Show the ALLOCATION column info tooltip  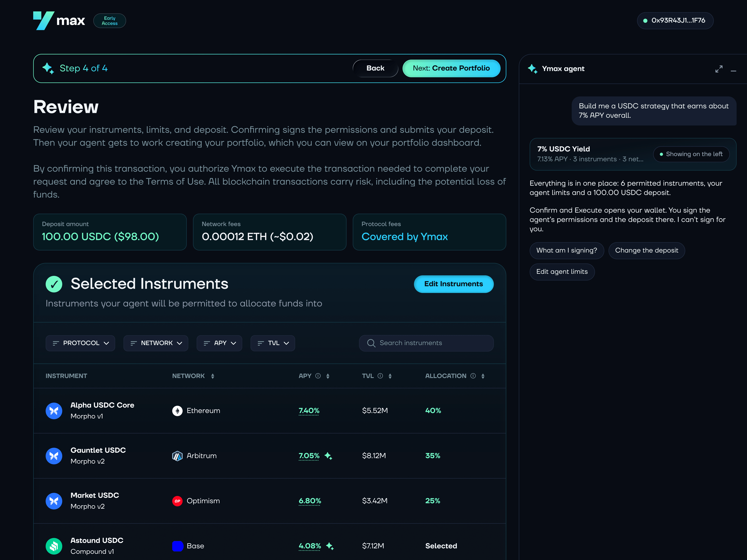[x=473, y=376]
